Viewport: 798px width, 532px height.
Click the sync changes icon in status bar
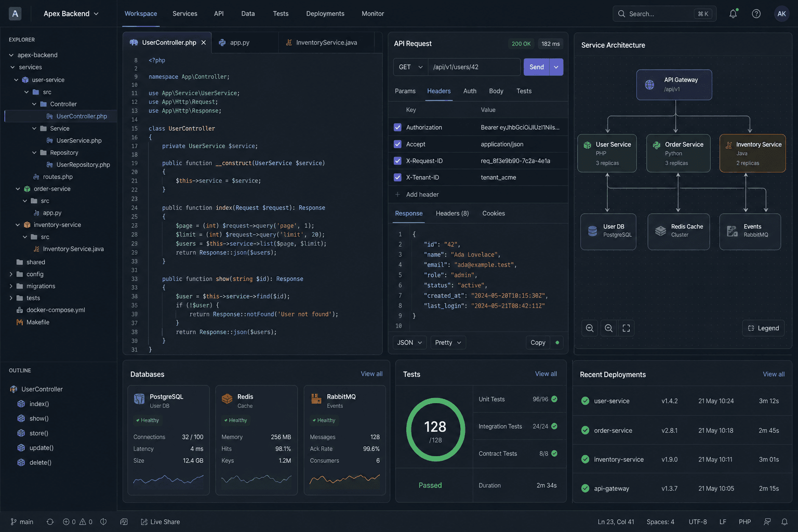click(x=50, y=522)
